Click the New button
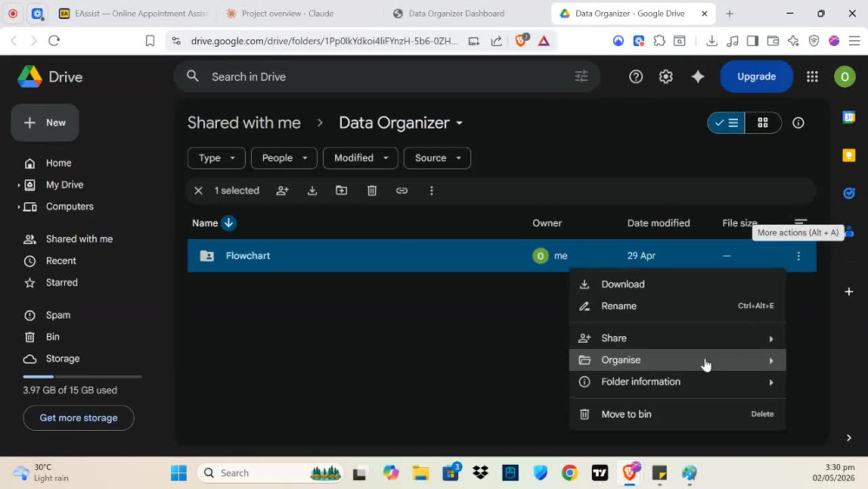868x489 pixels. tap(45, 122)
